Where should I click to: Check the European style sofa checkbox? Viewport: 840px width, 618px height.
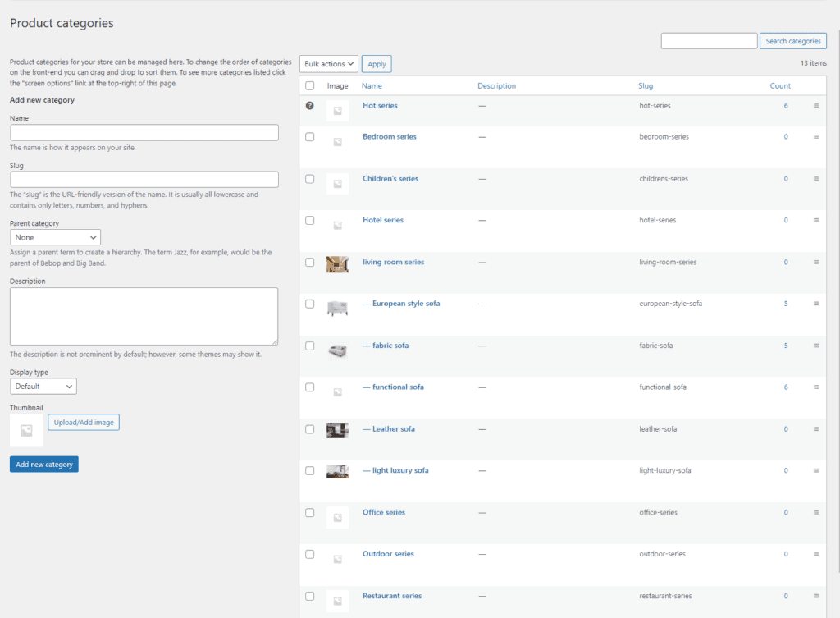click(x=309, y=304)
